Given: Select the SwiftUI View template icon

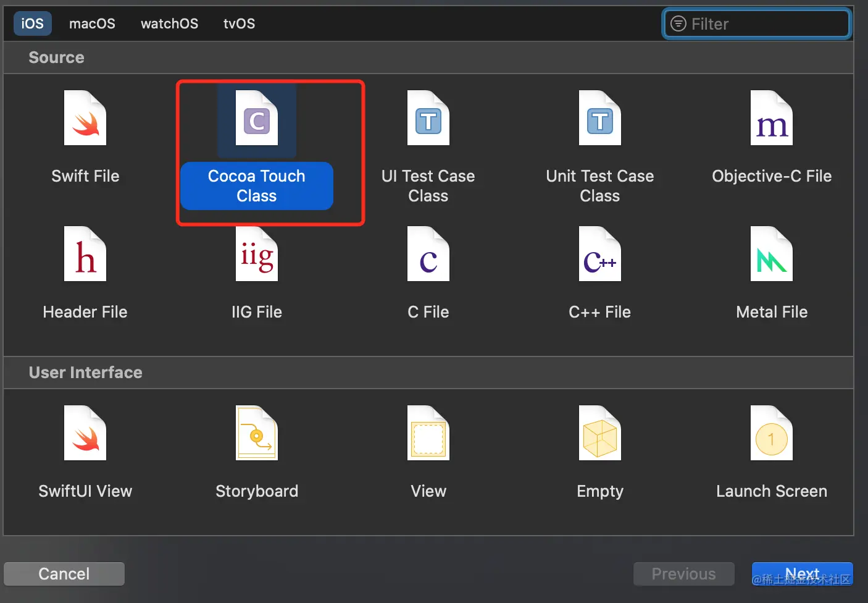Looking at the screenshot, I should pos(85,433).
